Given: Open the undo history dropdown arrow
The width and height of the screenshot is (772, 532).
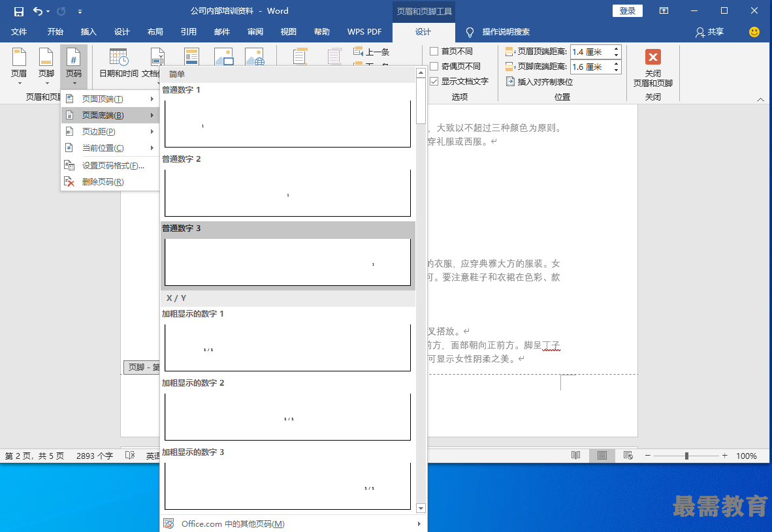Looking at the screenshot, I should pyautogui.click(x=48, y=11).
